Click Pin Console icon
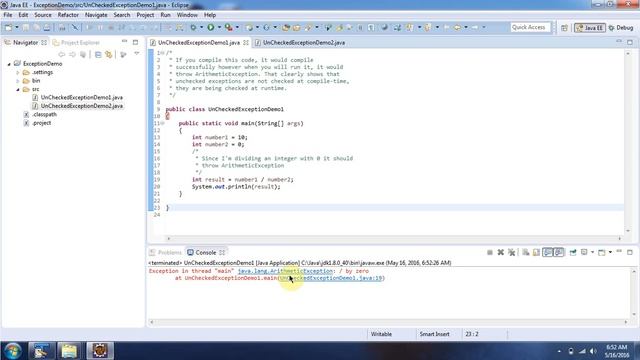 (x=573, y=253)
